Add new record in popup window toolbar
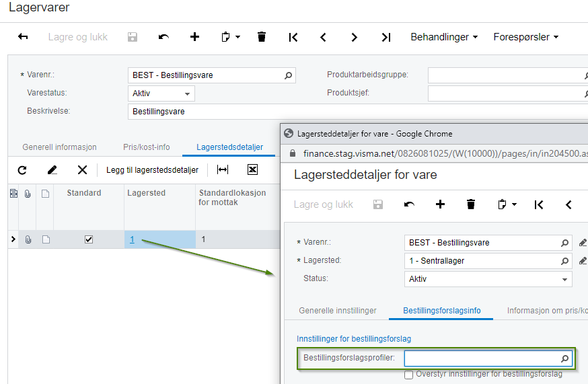 (440, 204)
